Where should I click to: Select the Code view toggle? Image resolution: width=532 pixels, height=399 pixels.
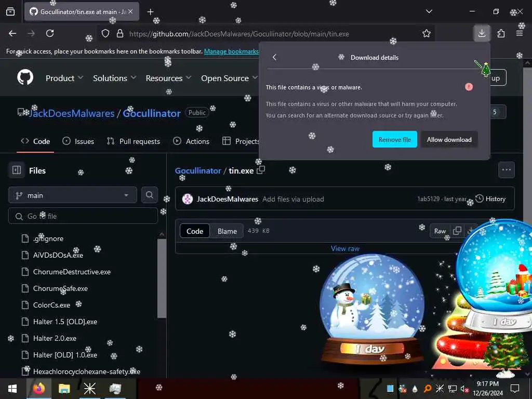point(195,231)
